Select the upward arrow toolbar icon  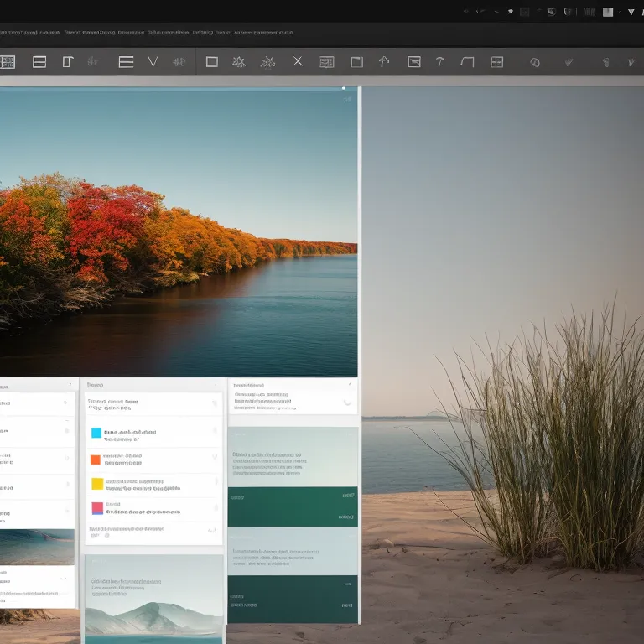pyautogui.click(x=384, y=61)
